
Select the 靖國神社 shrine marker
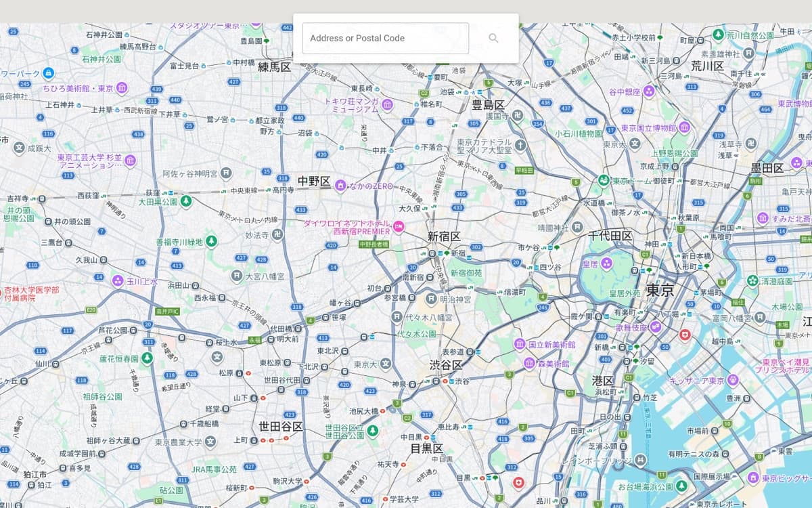(x=577, y=227)
